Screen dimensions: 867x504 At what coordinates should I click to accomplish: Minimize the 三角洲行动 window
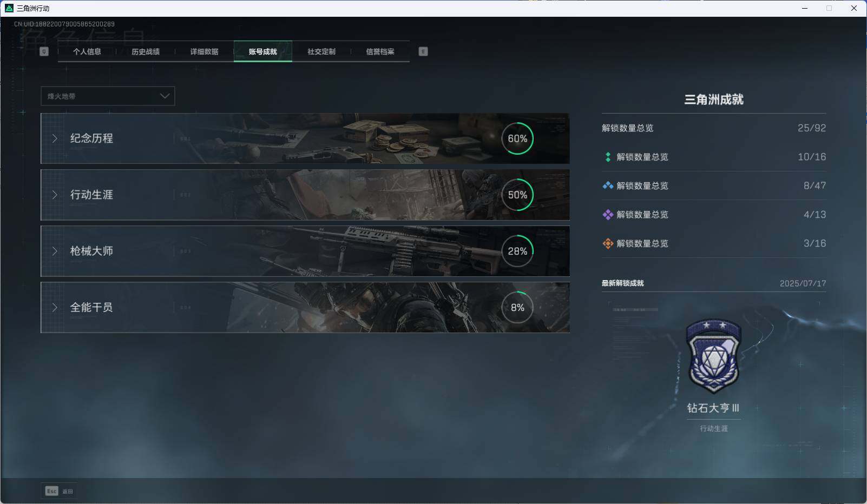point(805,8)
